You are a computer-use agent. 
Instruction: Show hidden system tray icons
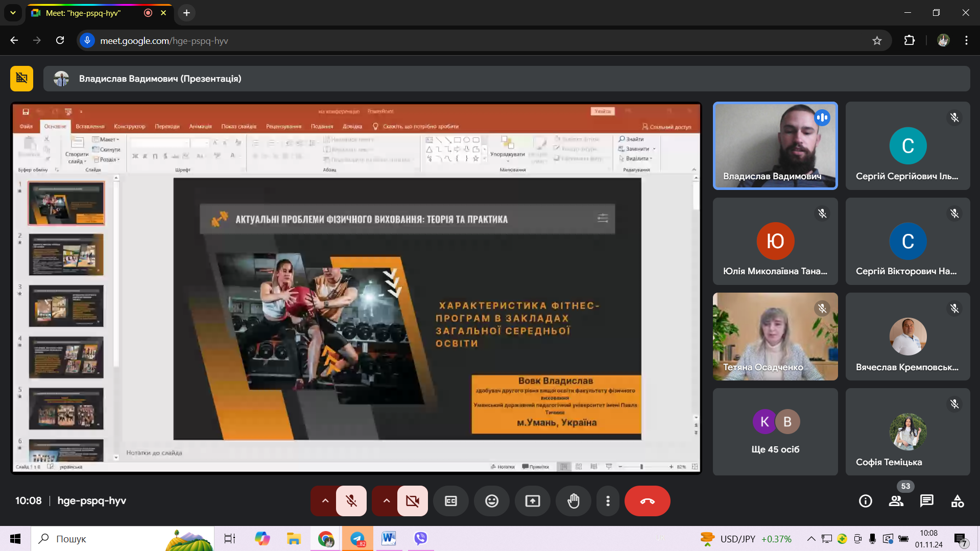pos(811,539)
